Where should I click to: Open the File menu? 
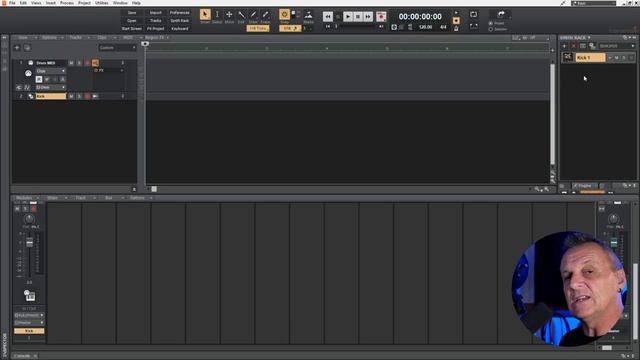tap(12, 3)
